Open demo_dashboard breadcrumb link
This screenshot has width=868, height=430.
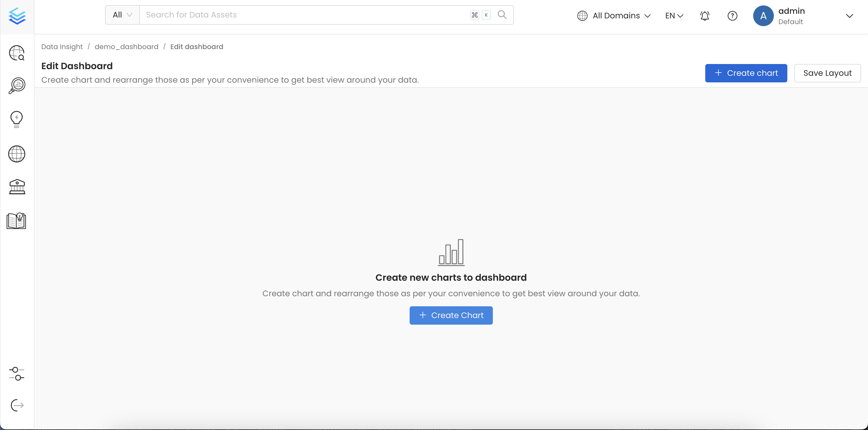click(x=126, y=47)
